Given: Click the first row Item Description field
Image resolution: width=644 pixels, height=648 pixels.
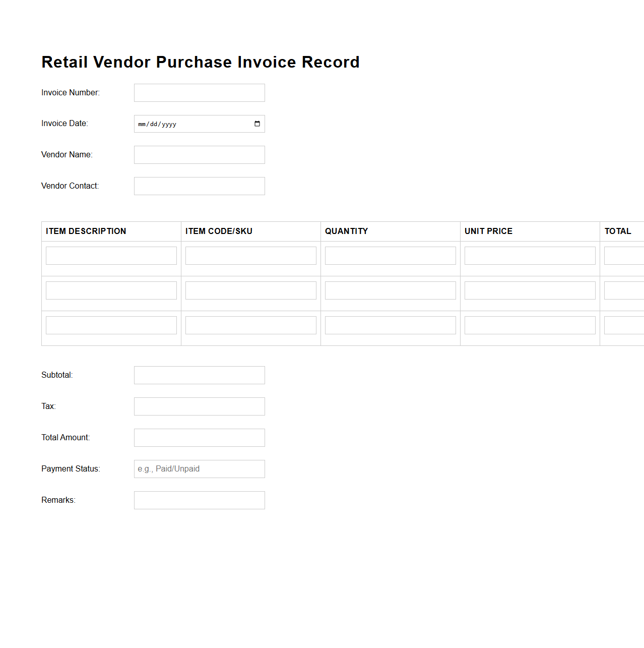Looking at the screenshot, I should [111, 255].
